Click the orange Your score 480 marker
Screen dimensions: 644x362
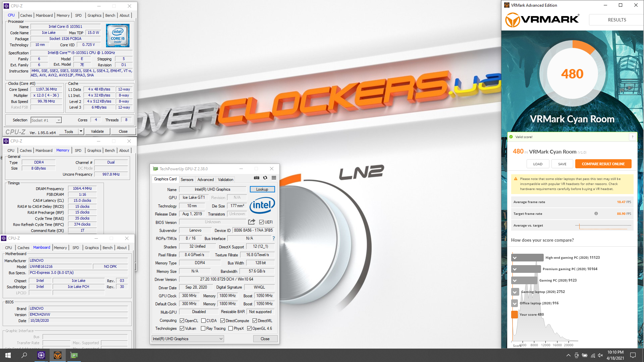[515, 314]
